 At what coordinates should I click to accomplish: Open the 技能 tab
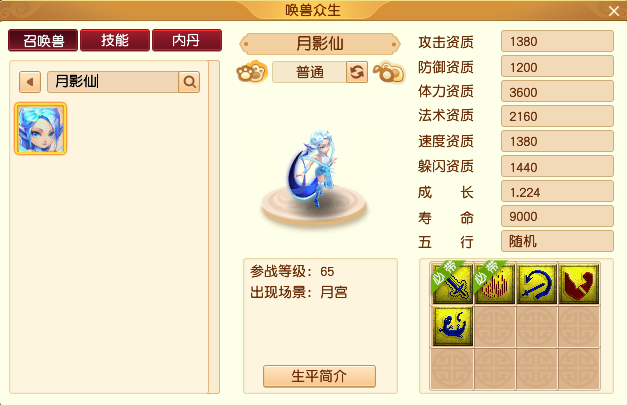pos(115,40)
